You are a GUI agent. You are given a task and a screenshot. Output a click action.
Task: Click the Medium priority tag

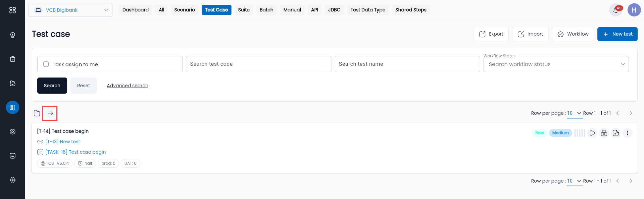coord(560,133)
